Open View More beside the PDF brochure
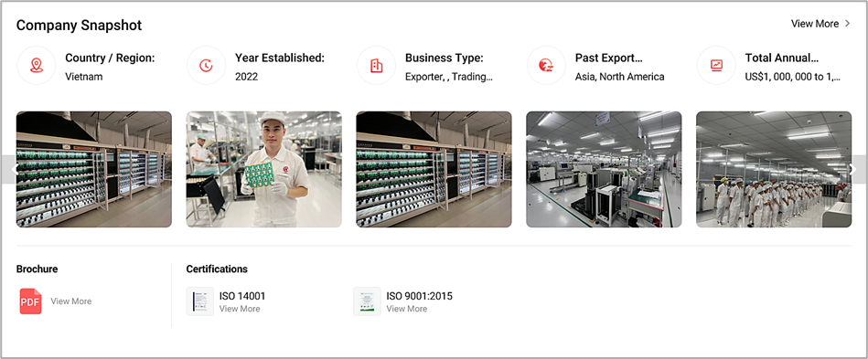Viewport: 868px width, 359px height. 70,301
